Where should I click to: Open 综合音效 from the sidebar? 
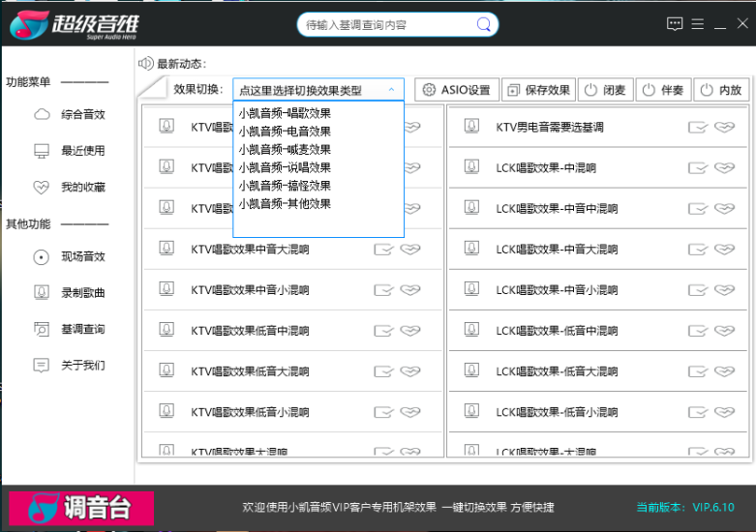tap(70, 114)
